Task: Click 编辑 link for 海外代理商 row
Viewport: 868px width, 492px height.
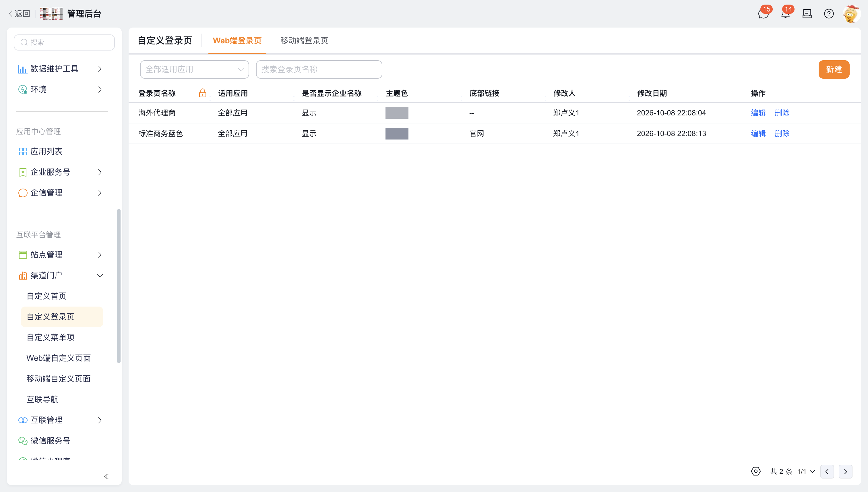Action: click(758, 113)
